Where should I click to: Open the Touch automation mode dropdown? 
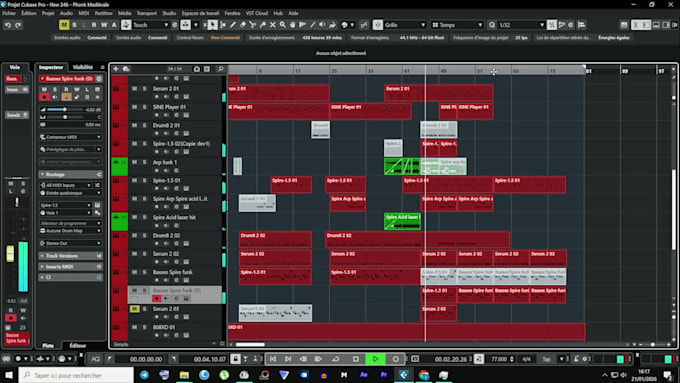[x=150, y=25]
